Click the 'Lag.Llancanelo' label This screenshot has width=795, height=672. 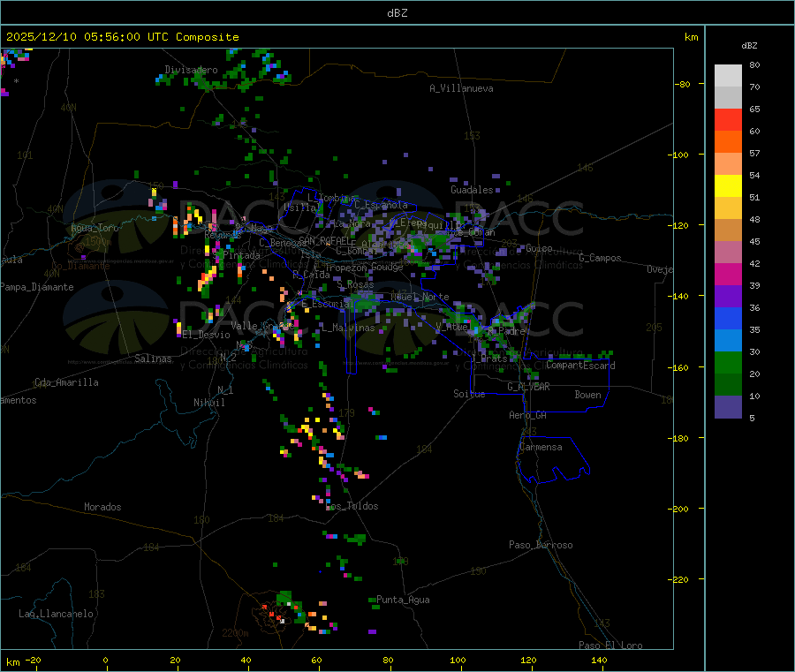[x=56, y=614]
